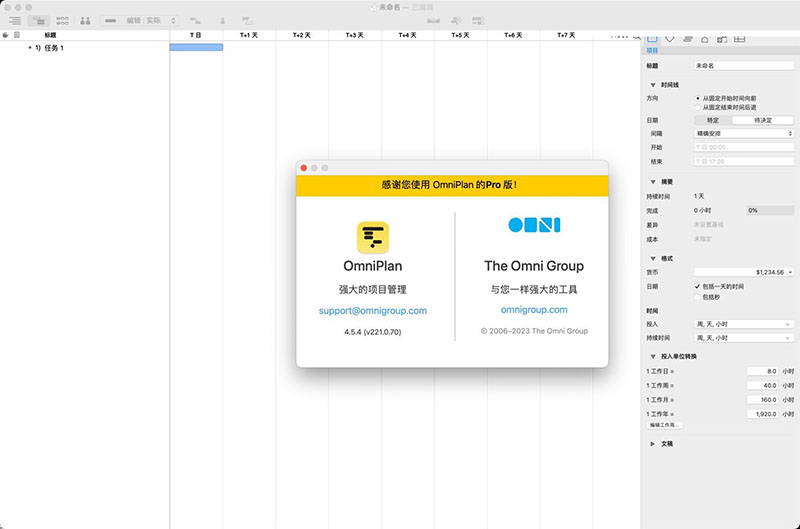
Task: Choose the 待决定 date segment
Action: 763,120
